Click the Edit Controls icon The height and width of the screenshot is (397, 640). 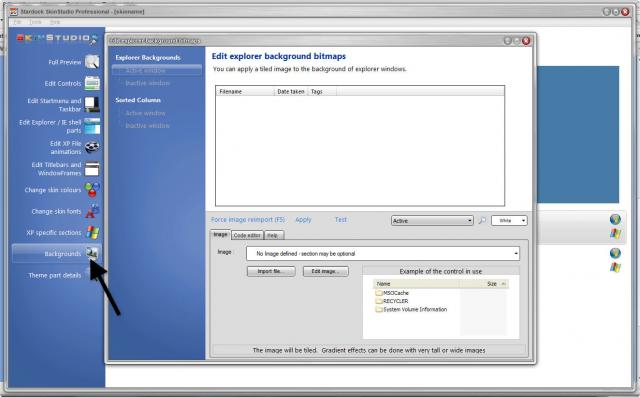(92, 83)
